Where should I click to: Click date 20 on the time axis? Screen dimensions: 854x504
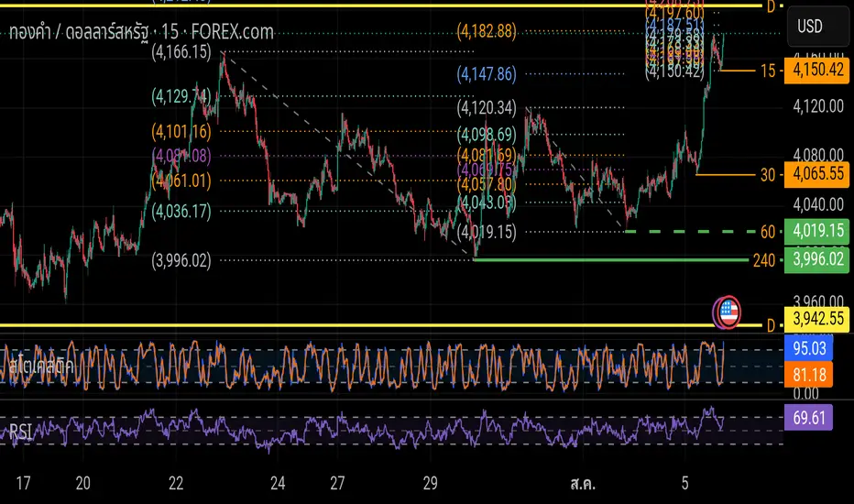[82, 483]
